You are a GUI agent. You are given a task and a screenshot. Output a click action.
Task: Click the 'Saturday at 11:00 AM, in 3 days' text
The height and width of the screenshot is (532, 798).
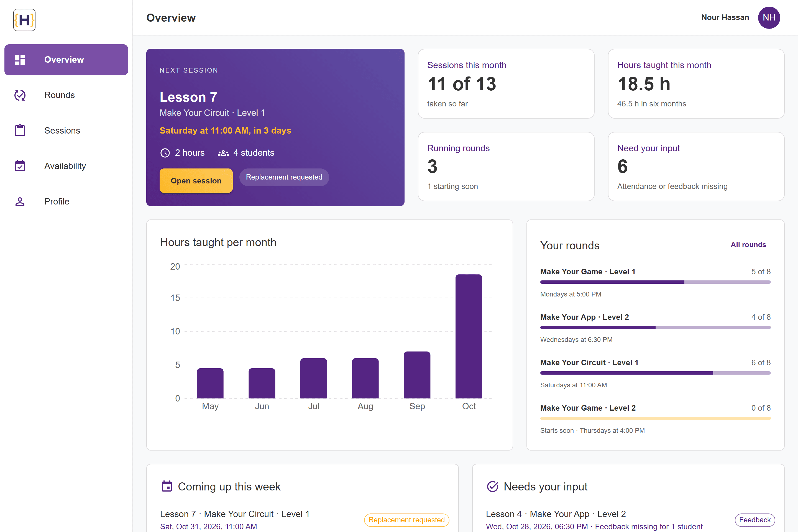(x=225, y=131)
